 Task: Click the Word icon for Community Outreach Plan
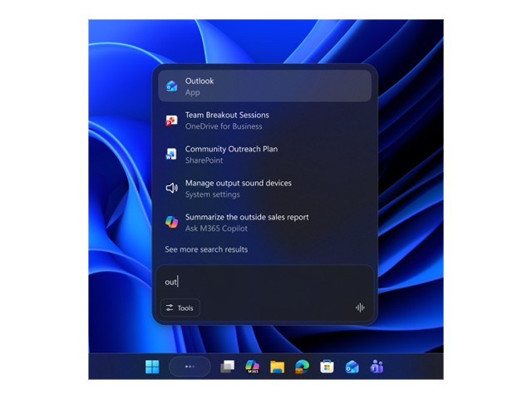(171, 154)
